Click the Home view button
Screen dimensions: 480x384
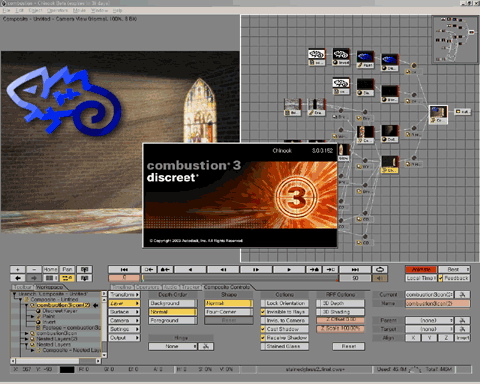tap(51, 269)
